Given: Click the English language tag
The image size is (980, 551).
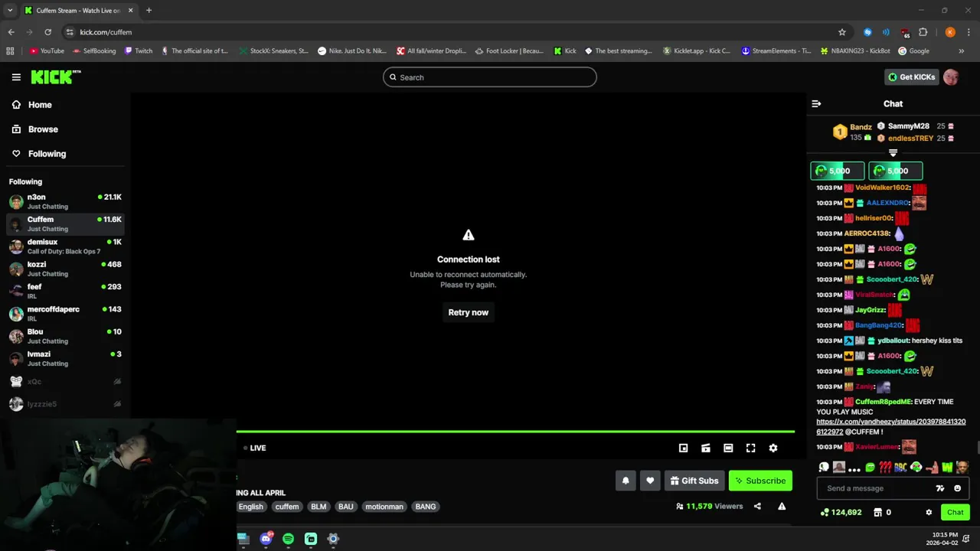Looking at the screenshot, I should tap(250, 507).
